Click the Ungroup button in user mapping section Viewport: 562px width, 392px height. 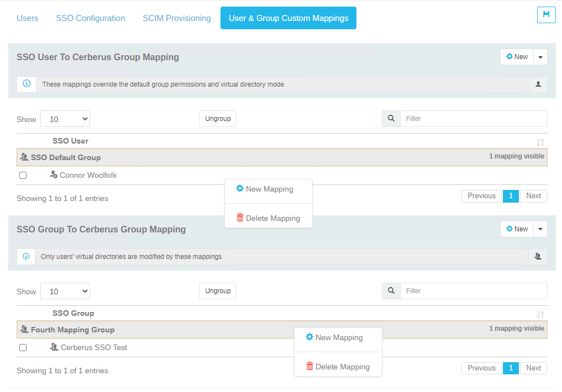click(x=217, y=118)
